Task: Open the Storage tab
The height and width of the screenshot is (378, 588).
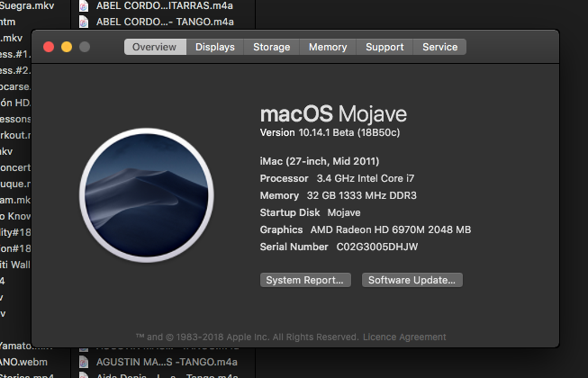Action: (272, 47)
